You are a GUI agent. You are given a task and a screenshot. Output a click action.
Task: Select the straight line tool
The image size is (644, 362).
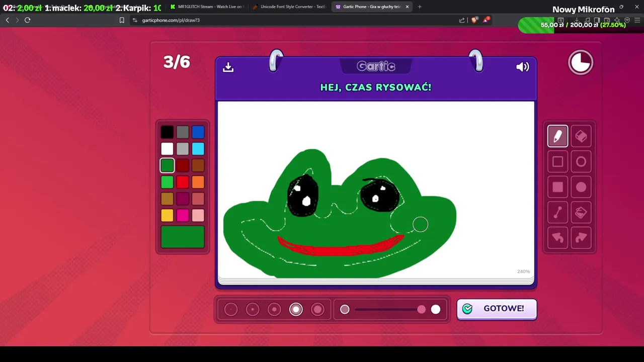click(557, 213)
